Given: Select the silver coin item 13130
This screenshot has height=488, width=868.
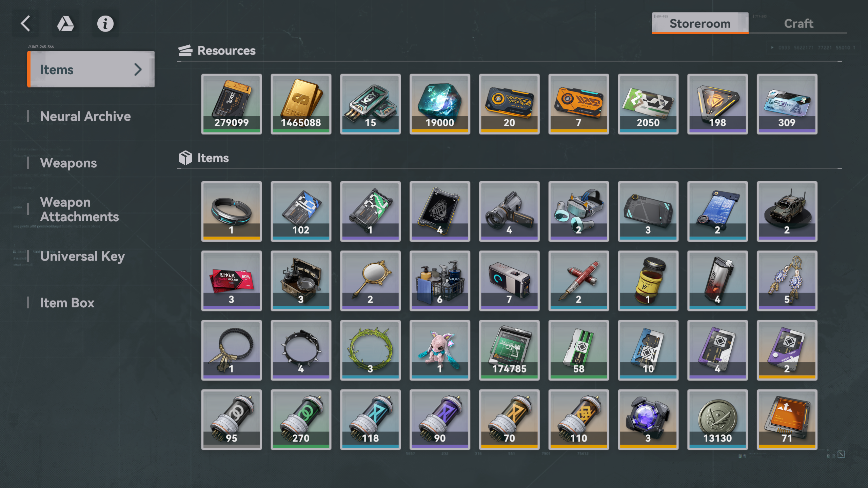Looking at the screenshot, I should coord(717,420).
